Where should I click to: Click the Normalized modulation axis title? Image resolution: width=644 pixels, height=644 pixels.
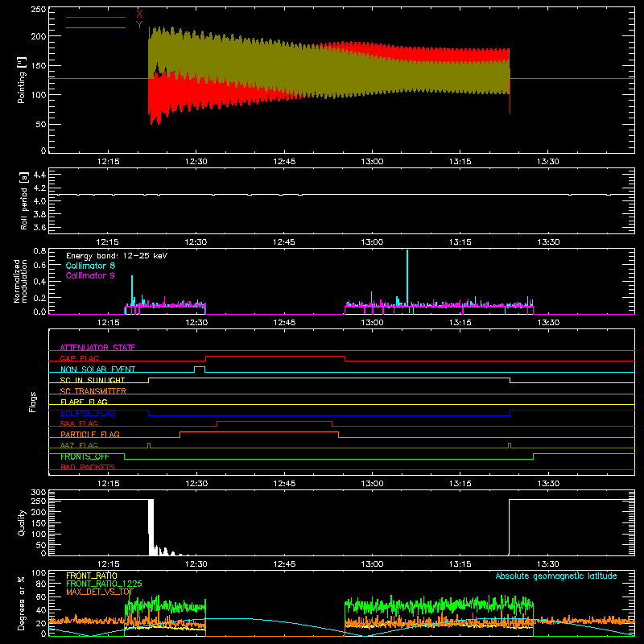pyautogui.click(x=20, y=281)
